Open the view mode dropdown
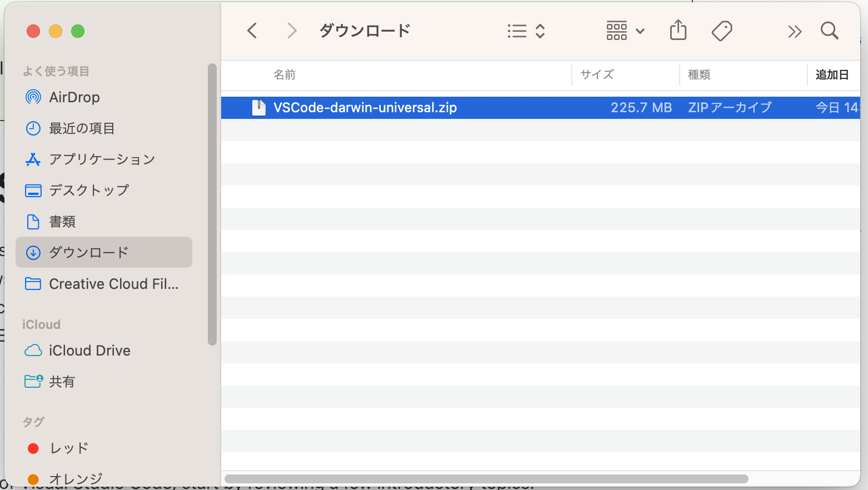 pyautogui.click(x=526, y=31)
